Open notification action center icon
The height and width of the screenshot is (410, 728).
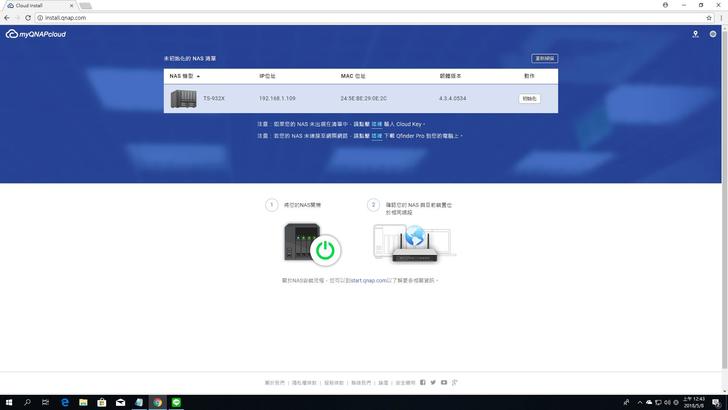click(716, 402)
